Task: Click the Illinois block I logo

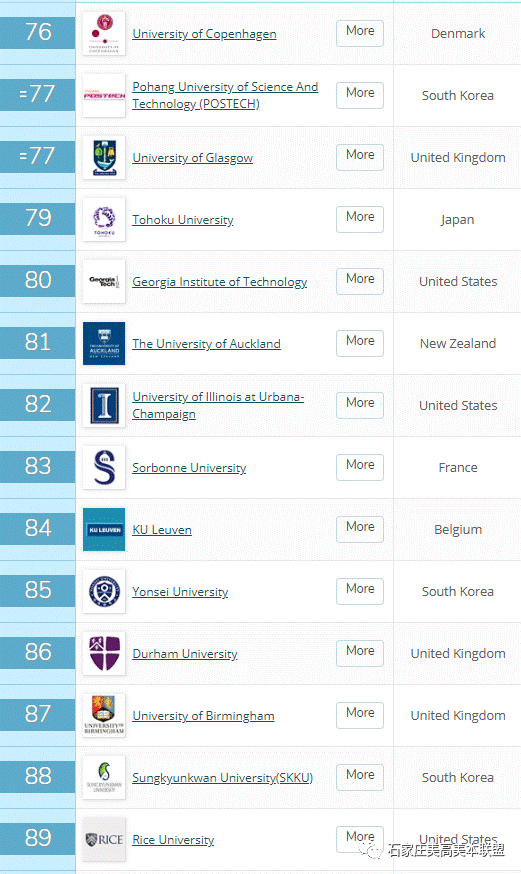Action: [104, 405]
